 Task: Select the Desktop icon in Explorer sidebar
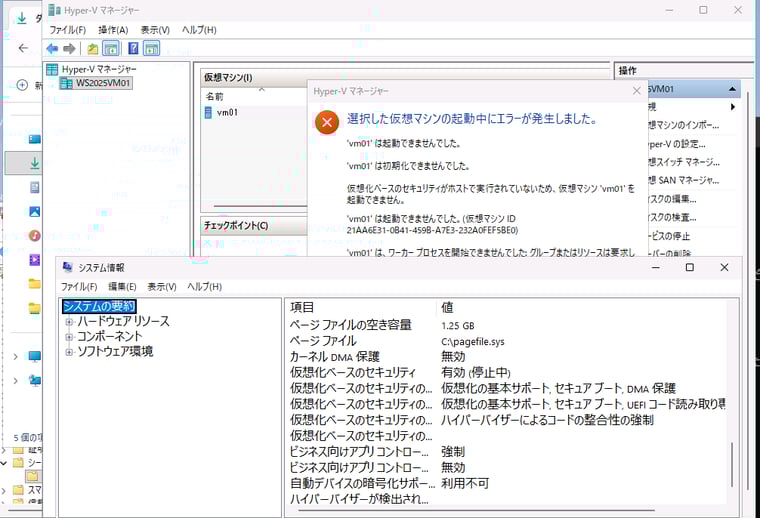pyautogui.click(x=34, y=140)
